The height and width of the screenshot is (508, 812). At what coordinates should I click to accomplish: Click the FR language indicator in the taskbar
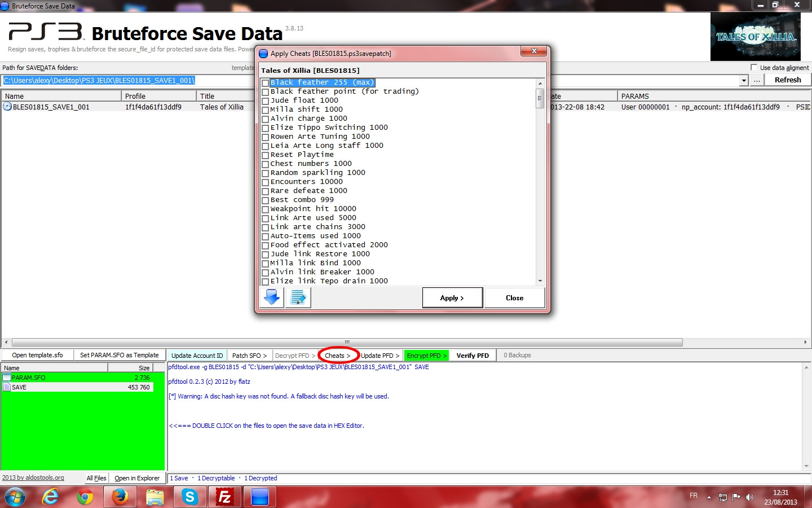693,496
